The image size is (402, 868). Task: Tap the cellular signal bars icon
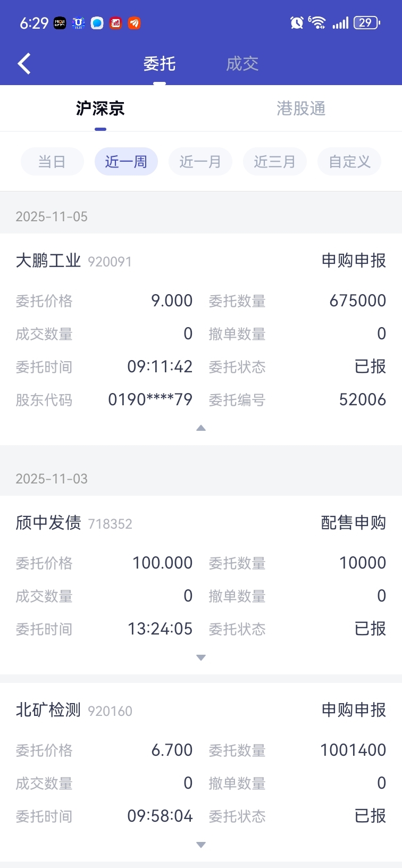click(x=340, y=22)
